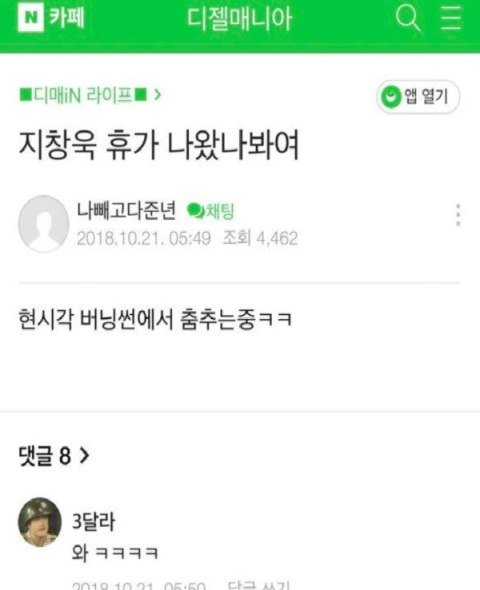This screenshot has height=590, width=480.
Task: Tap the 디젤매니아 cafe title
Action: coord(240,19)
